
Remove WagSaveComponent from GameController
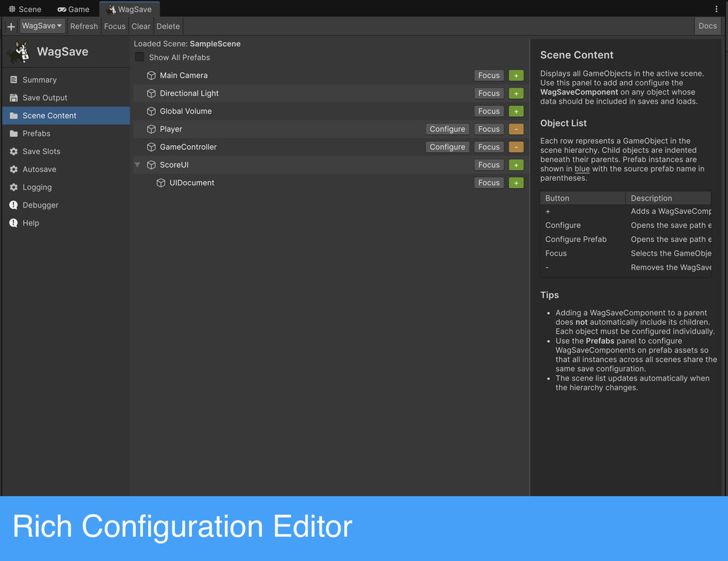516,147
